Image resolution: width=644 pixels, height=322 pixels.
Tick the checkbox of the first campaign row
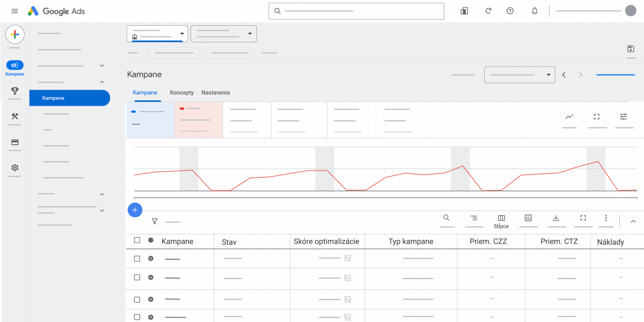[x=137, y=259]
